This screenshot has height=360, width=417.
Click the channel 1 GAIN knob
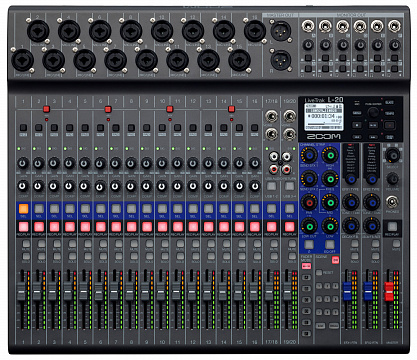[23, 163]
